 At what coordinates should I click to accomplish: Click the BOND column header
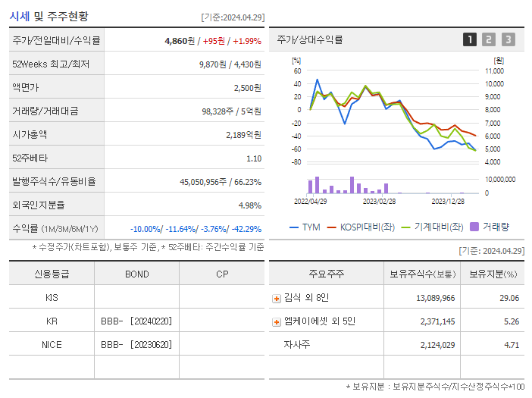point(137,274)
